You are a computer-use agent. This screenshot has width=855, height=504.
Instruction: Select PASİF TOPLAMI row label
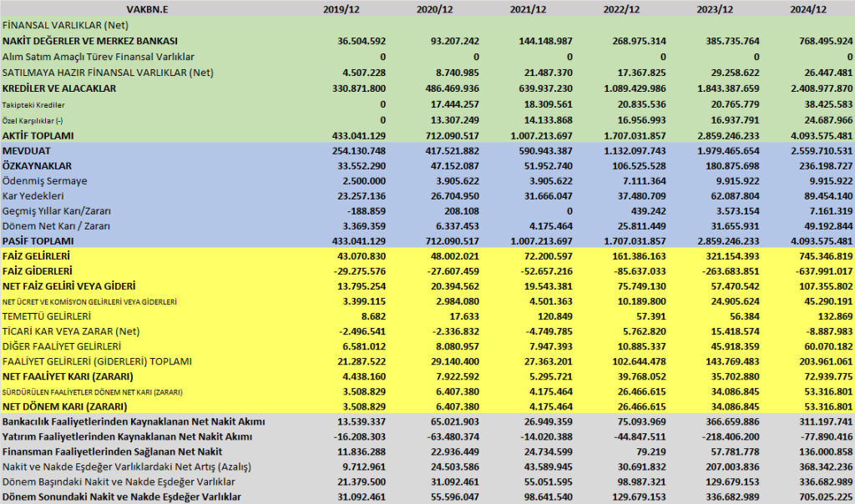click(x=38, y=241)
